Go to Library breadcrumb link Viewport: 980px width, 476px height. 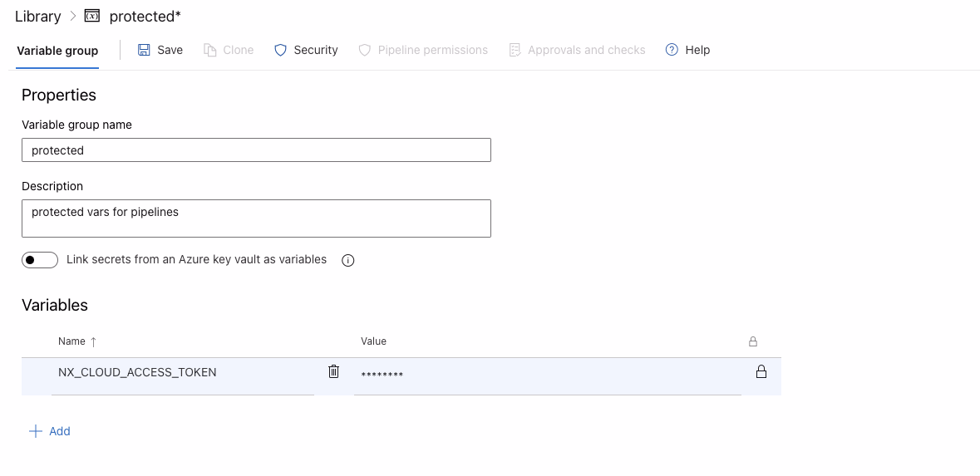coord(38,17)
